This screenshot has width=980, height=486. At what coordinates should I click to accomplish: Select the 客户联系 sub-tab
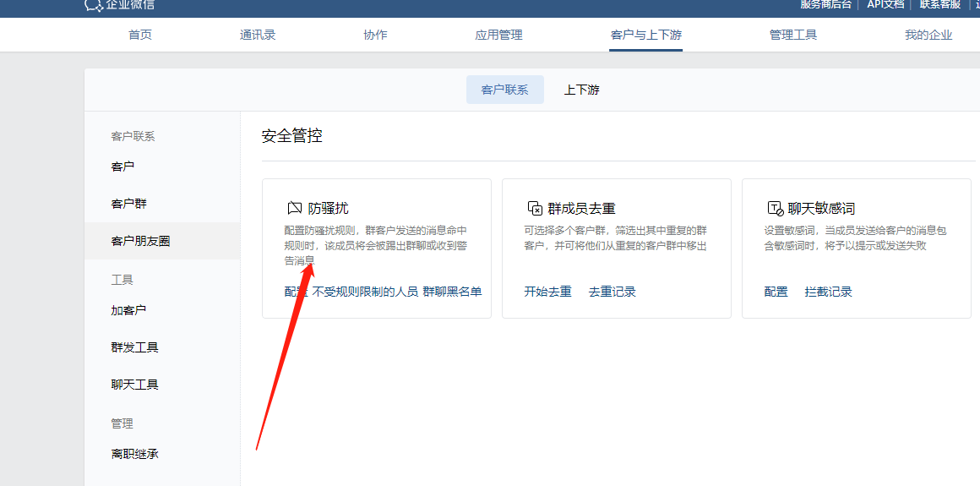[x=505, y=90]
